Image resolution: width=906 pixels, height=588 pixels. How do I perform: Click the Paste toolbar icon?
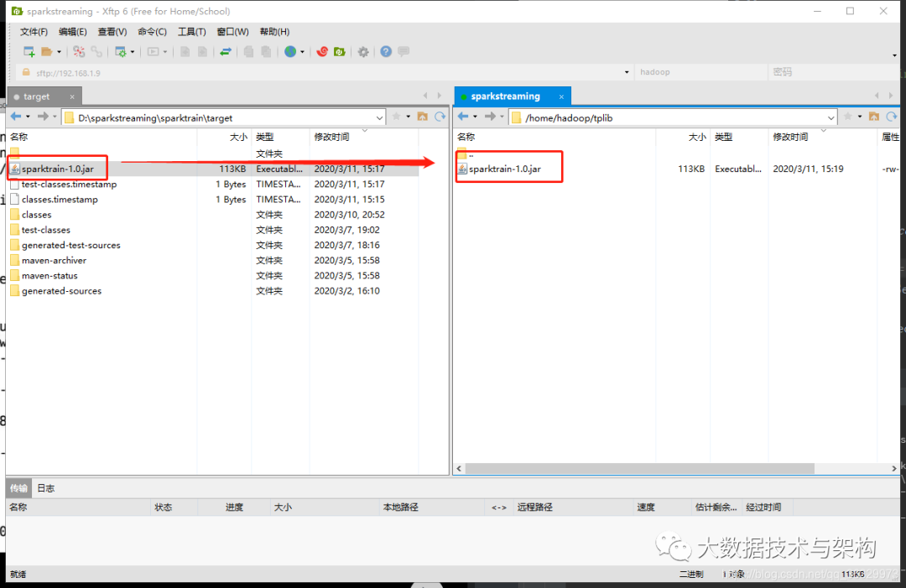pyautogui.click(x=266, y=52)
